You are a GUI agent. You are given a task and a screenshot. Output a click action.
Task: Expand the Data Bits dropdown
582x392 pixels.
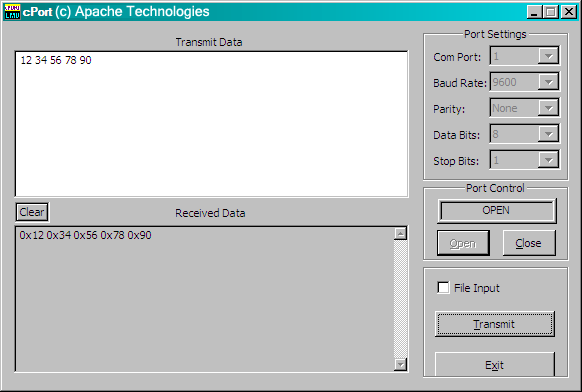pos(548,134)
